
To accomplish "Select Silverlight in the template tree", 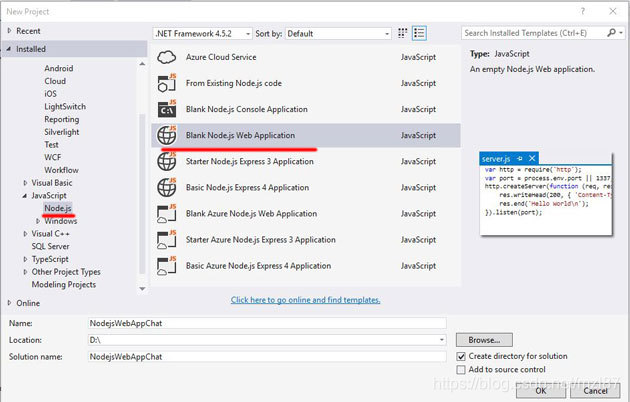I will [x=61, y=132].
